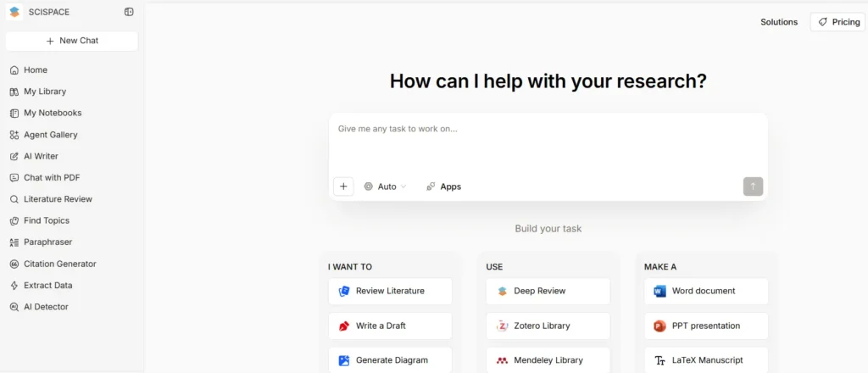This screenshot has height=373, width=868.
Task: Click the Apps connector icon
Action: point(431,187)
